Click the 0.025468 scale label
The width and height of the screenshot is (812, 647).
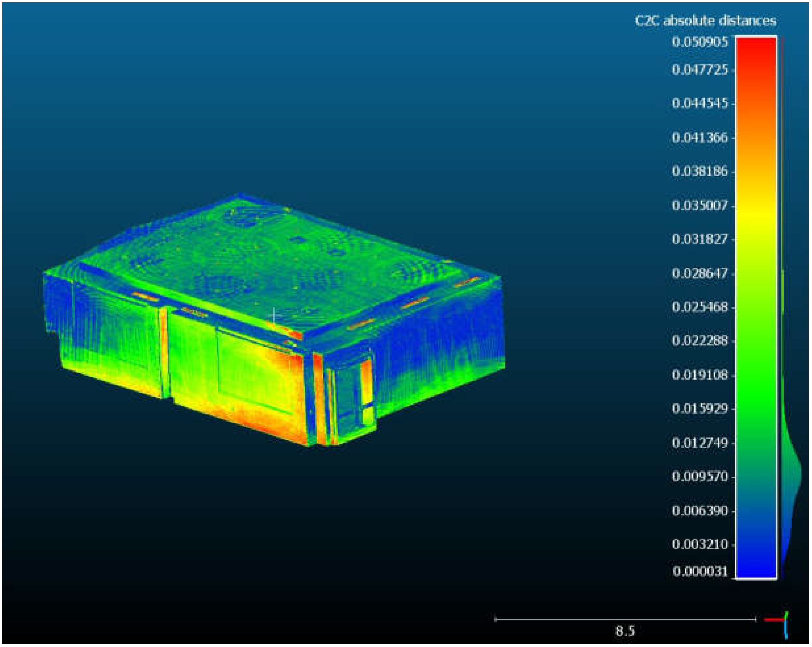click(700, 307)
